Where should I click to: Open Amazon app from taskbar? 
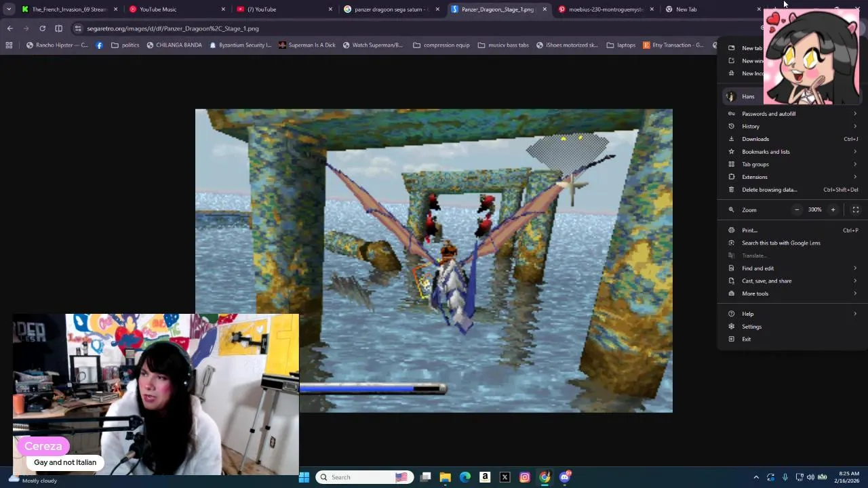click(x=485, y=477)
